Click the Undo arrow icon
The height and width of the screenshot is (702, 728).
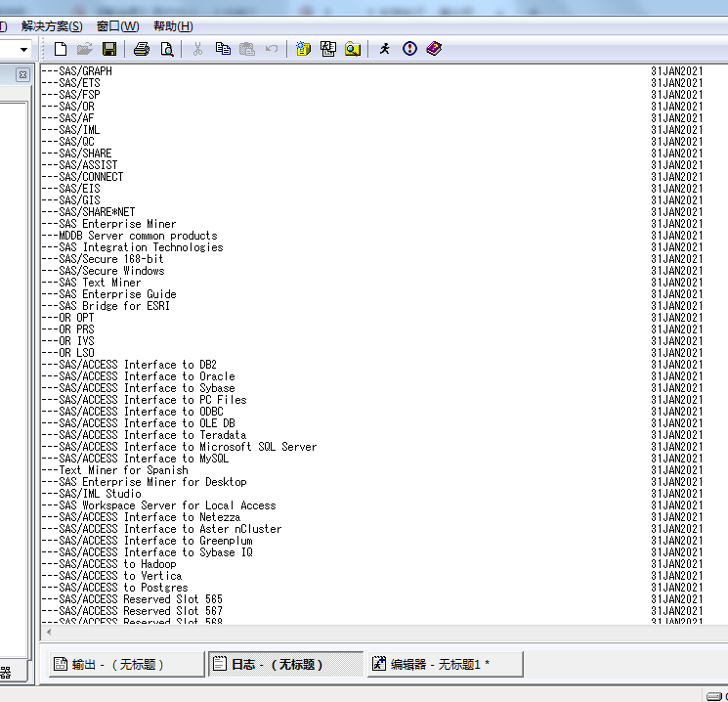click(x=272, y=49)
